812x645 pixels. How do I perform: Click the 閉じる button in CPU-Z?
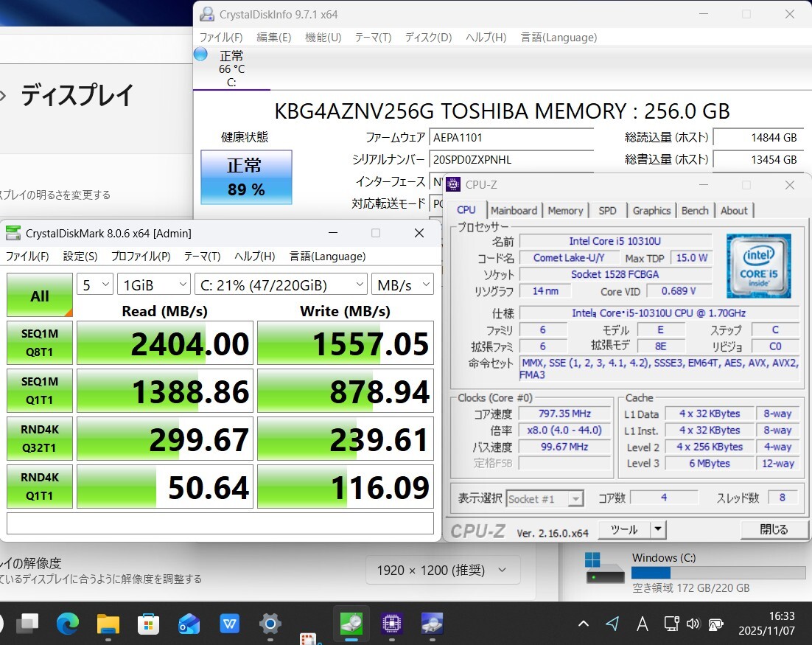point(773,529)
